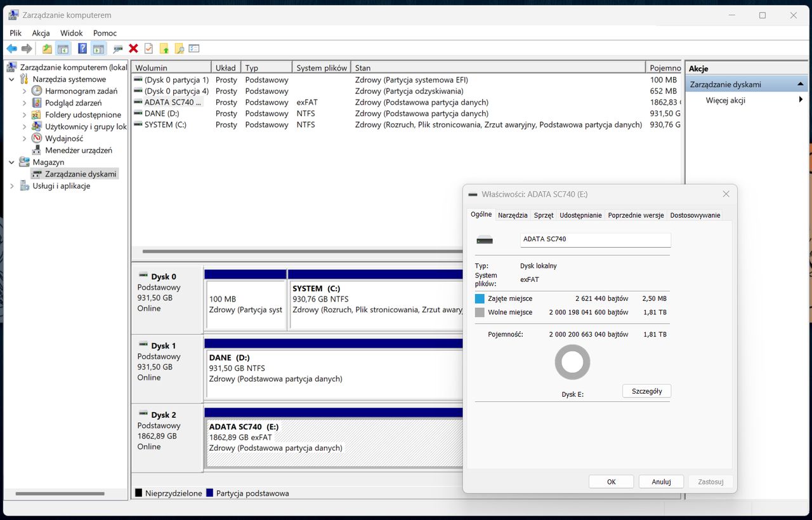The image size is (812, 520).
Task: Click the volume name field ADATA SC740
Action: tap(596, 239)
